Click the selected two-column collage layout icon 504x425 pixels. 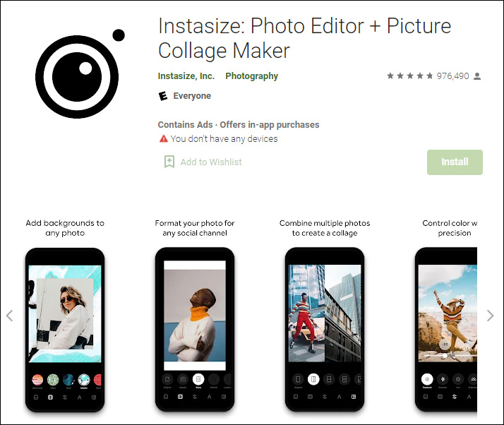(313, 379)
